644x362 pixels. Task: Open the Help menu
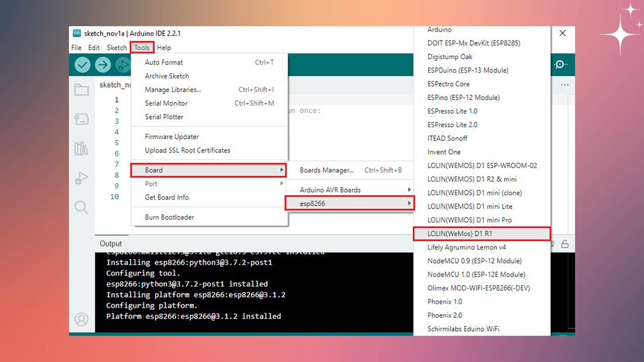coord(164,47)
